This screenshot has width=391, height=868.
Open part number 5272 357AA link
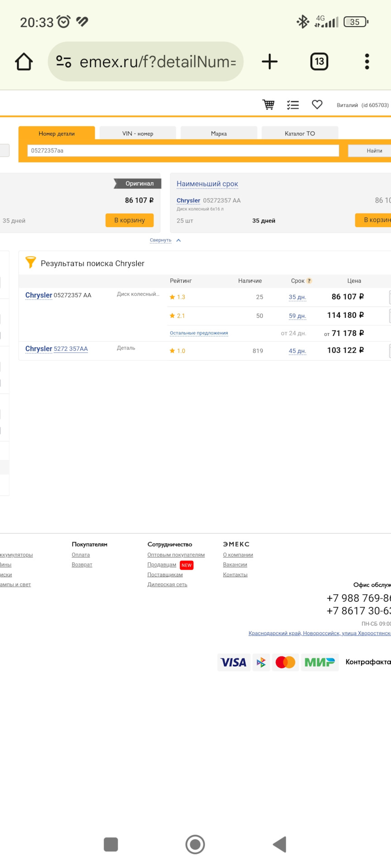click(71, 349)
